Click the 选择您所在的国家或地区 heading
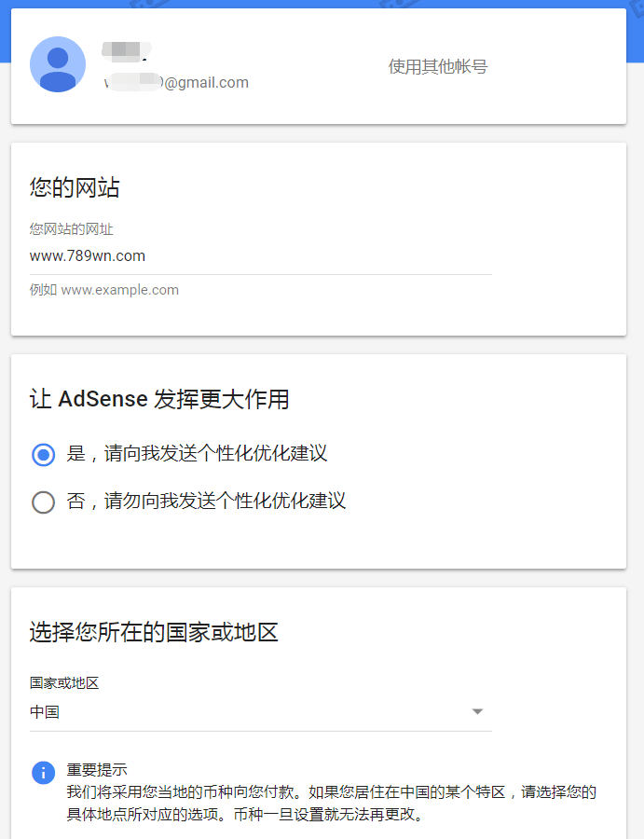 (154, 633)
